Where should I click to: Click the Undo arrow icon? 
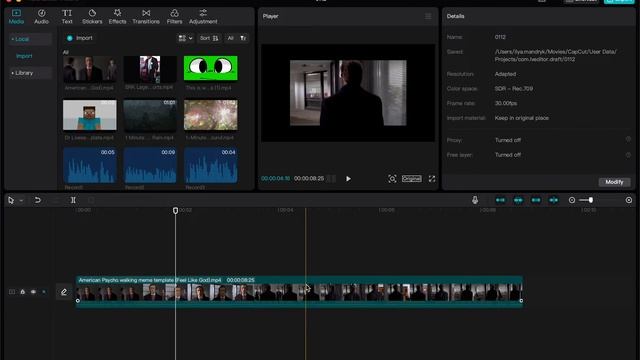(x=38, y=200)
